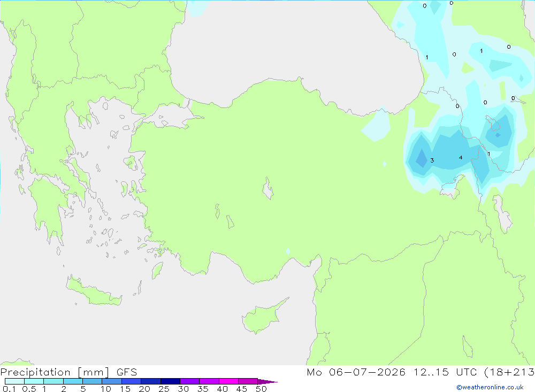Click the above-50 mm arrow tip of the legend
This screenshot has height=392, width=535.
pyautogui.click(x=267, y=382)
